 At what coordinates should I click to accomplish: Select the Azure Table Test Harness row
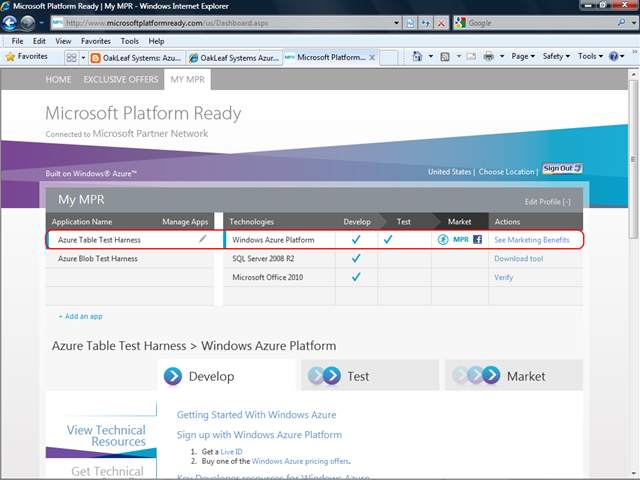coord(130,240)
